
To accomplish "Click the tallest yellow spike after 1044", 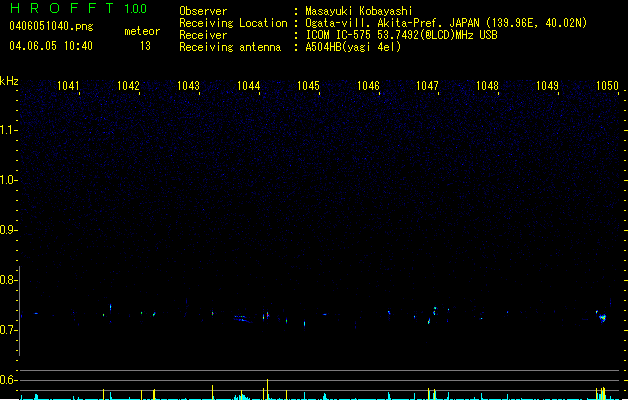I will [x=267, y=389].
